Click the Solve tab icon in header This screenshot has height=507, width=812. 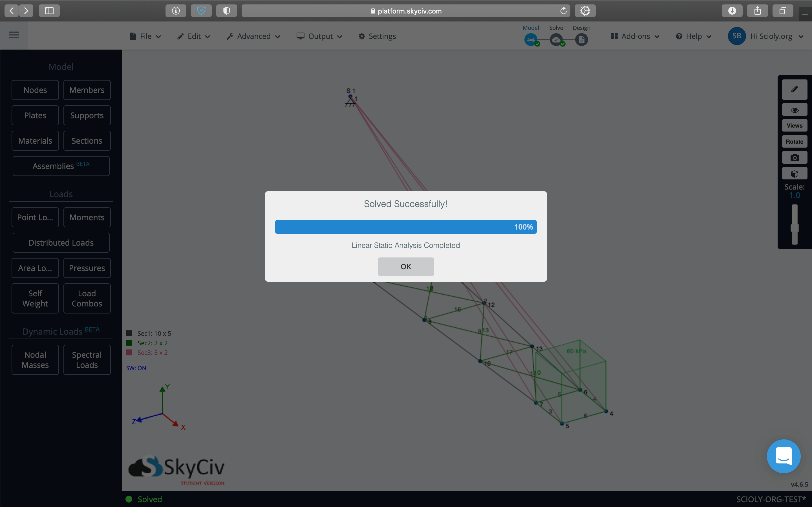click(x=556, y=40)
